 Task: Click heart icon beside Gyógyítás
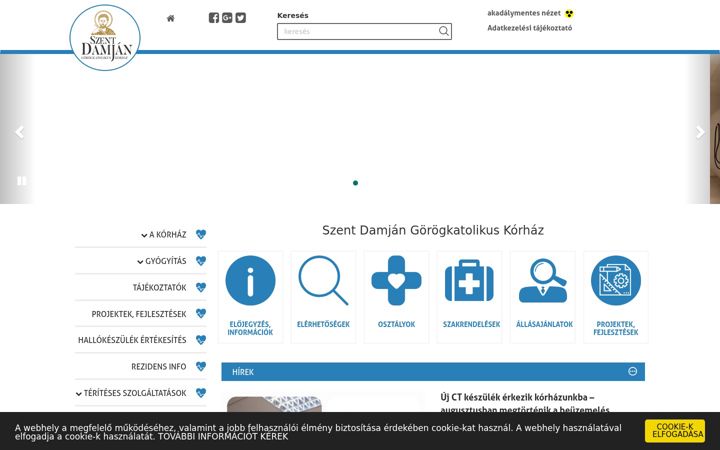[x=201, y=261]
